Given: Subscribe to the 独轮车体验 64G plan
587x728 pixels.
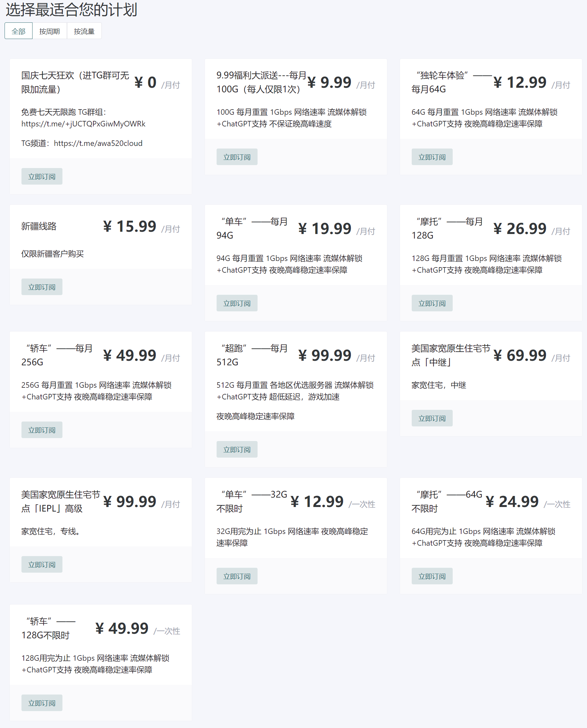Looking at the screenshot, I should tap(432, 157).
